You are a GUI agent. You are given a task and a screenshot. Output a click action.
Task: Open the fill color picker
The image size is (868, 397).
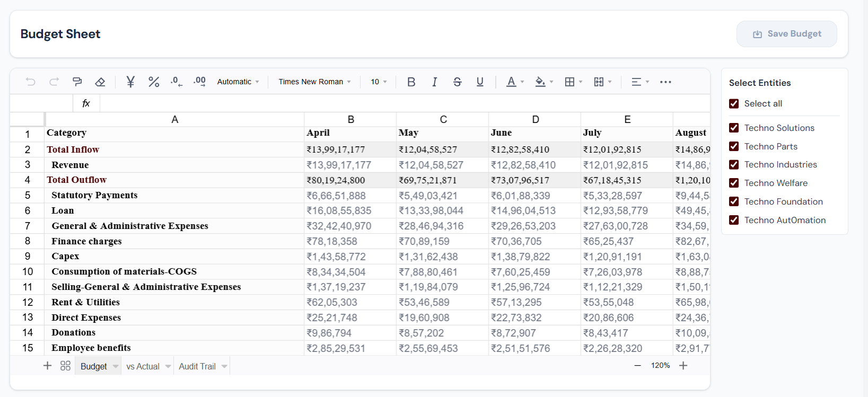tap(540, 82)
